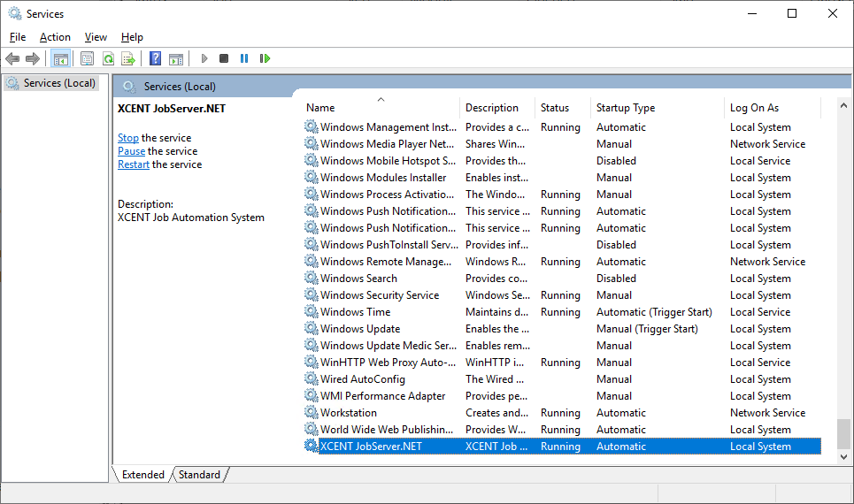
Task: Click Manual (Trigger Start) in Windows Update row
Action: 647,328
